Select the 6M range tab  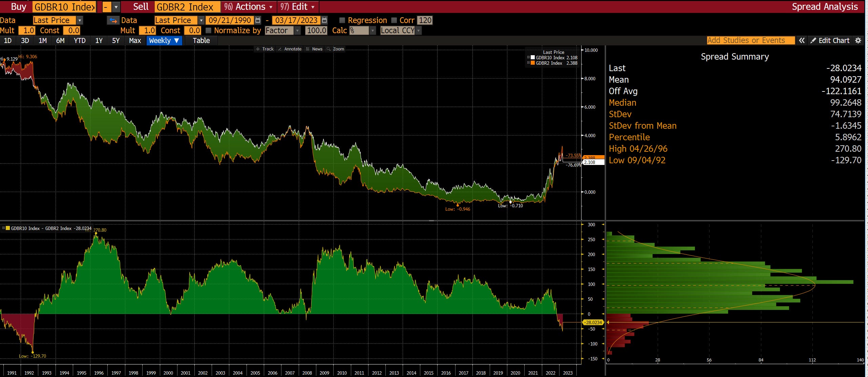[x=60, y=41]
